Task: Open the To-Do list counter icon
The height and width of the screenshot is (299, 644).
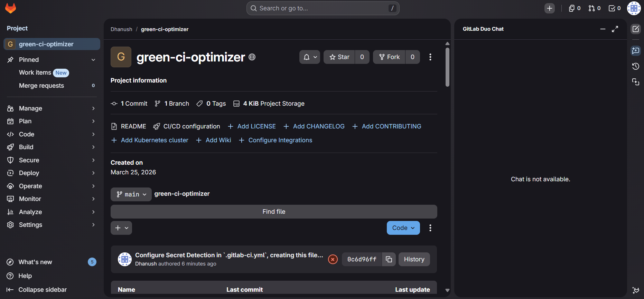Action: [615, 8]
